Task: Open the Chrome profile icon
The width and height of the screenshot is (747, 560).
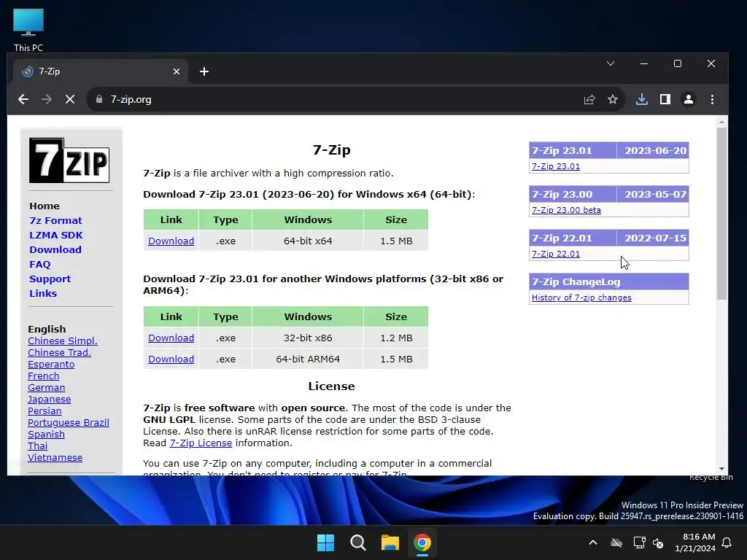Action: click(x=689, y=99)
